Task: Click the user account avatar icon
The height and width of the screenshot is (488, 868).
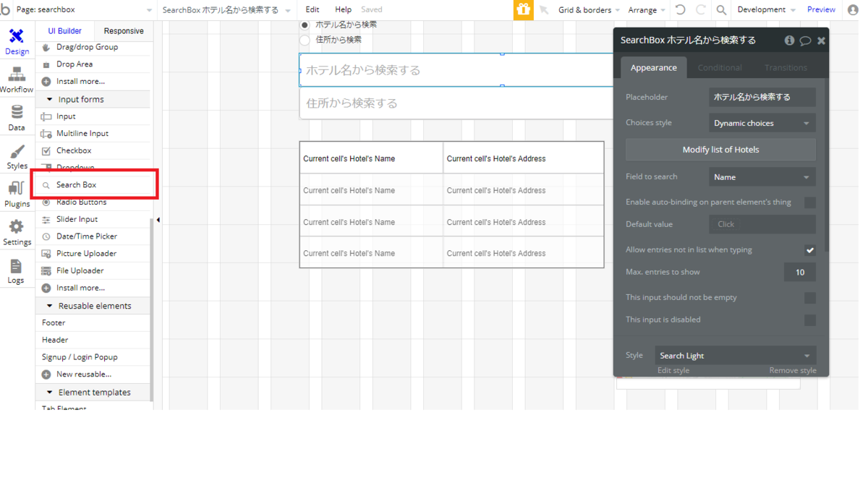Action: pos(853,9)
